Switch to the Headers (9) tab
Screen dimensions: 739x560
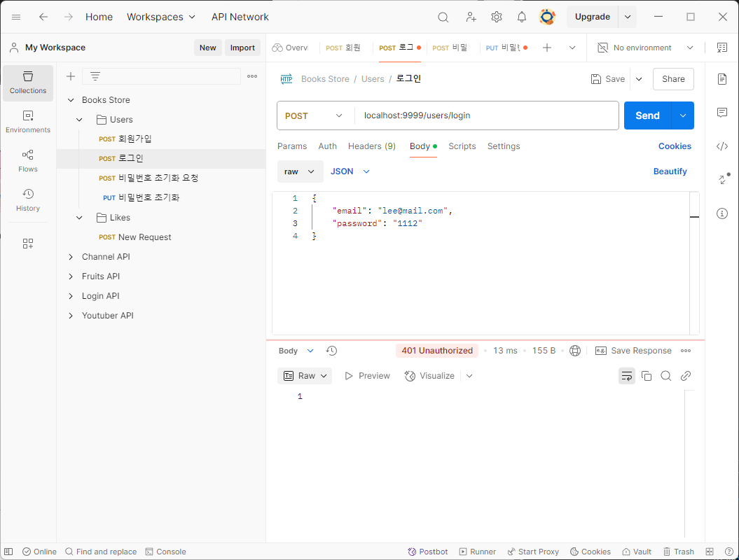click(x=372, y=146)
